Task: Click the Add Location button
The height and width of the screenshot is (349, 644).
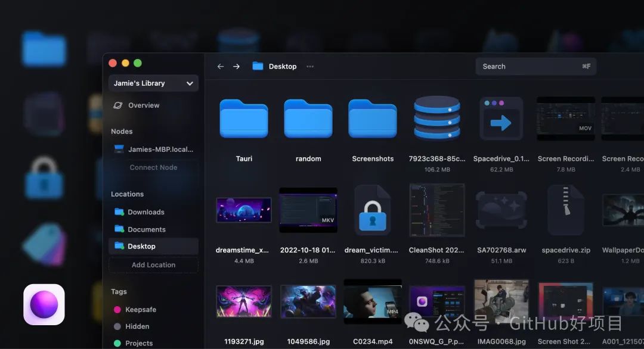Action: [x=153, y=265]
